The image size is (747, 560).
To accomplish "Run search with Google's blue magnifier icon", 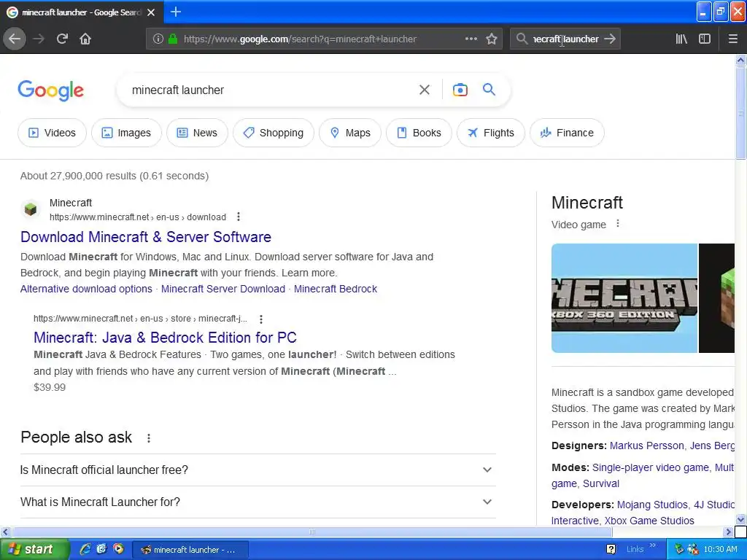I will [489, 89].
